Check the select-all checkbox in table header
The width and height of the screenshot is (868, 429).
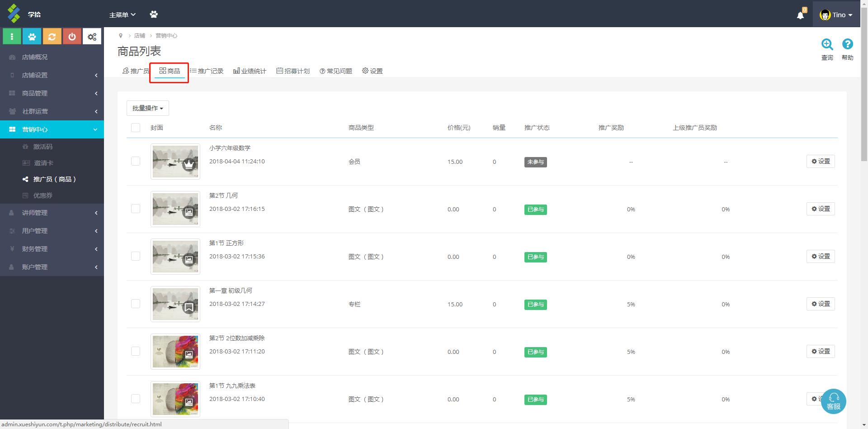136,128
